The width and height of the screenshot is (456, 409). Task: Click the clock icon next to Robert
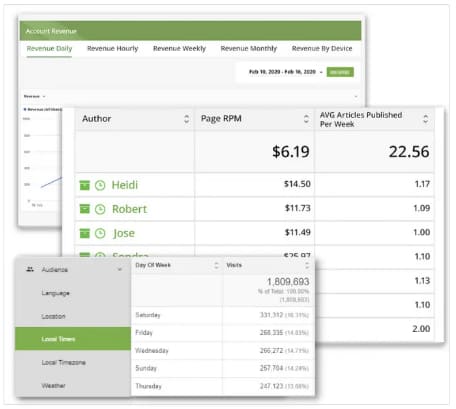(x=100, y=209)
